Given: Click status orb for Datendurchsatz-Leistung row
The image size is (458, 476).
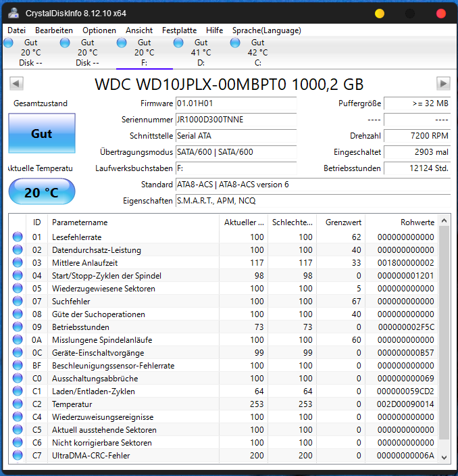Looking at the screenshot, I should coord(18,249).
